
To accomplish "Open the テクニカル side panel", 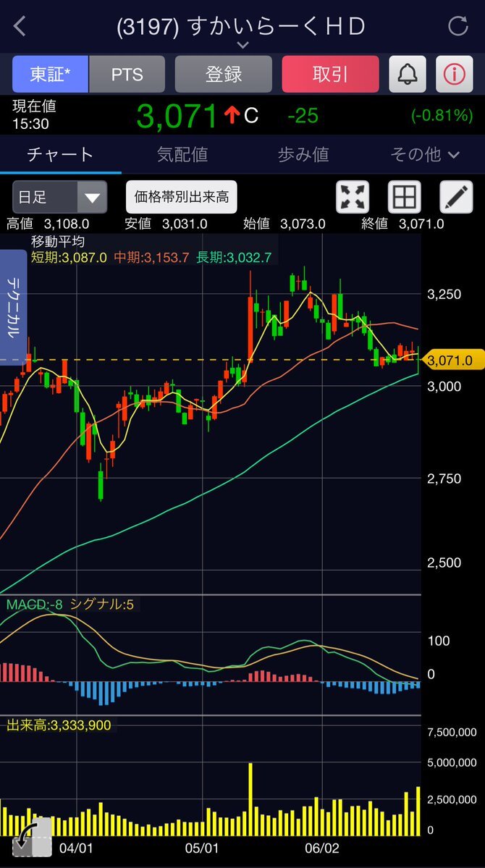I will [x=13, y=307].
